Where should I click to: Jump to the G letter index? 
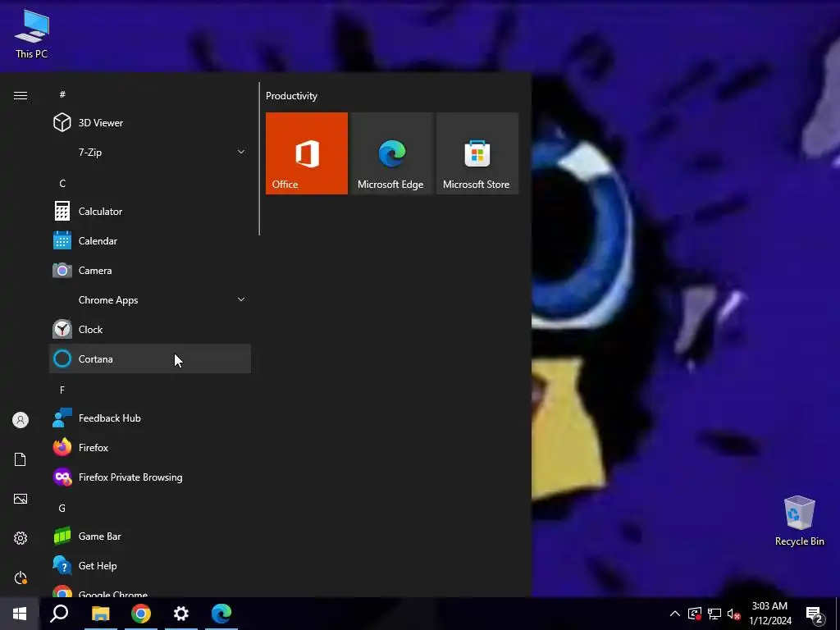tap(62, 508)
